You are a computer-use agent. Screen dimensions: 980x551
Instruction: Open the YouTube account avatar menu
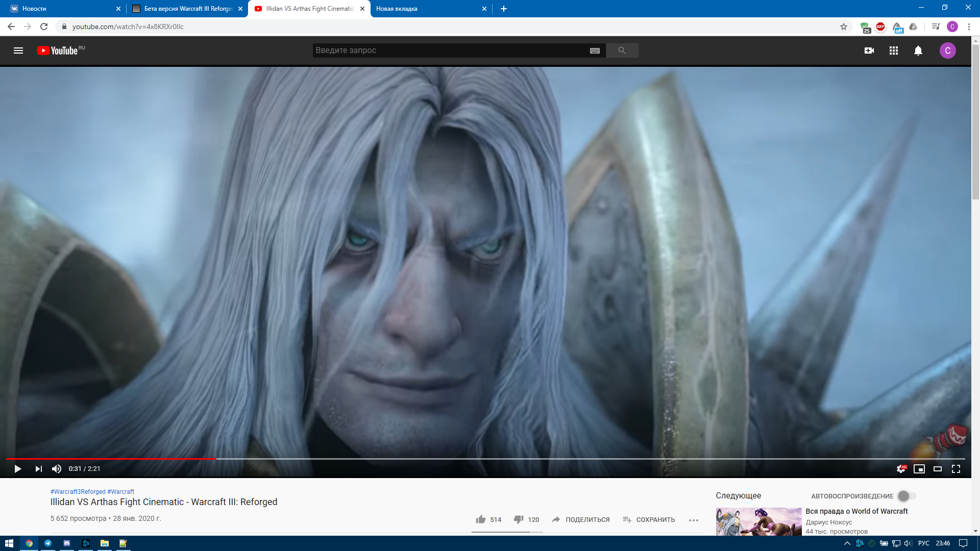(948, 51)
